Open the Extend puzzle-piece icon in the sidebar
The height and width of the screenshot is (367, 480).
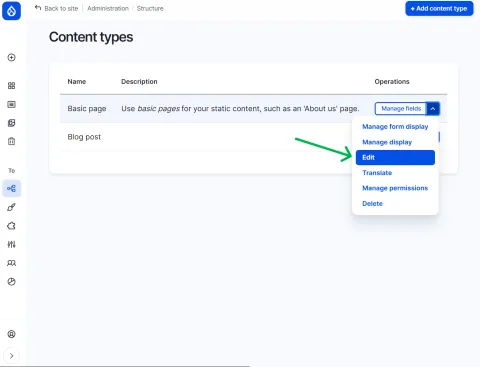point(11,226)
